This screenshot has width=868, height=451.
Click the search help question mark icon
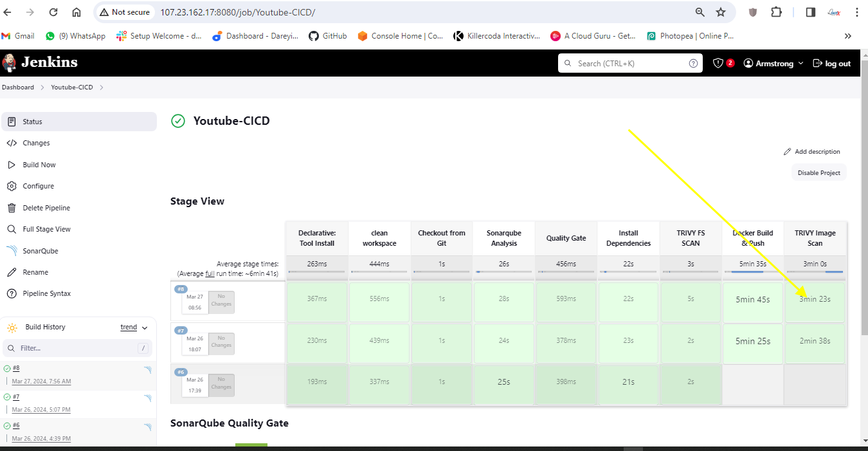pyautogui.click(x=693, y=63)
